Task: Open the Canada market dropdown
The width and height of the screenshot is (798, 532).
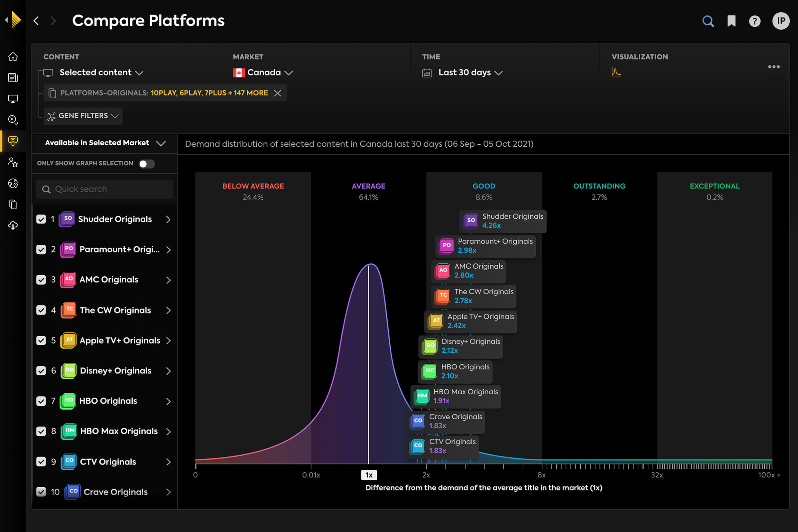Action: [x=263, y=72]
